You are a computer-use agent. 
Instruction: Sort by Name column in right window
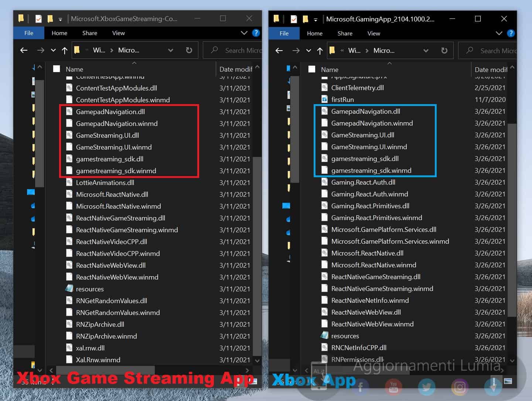330,69
